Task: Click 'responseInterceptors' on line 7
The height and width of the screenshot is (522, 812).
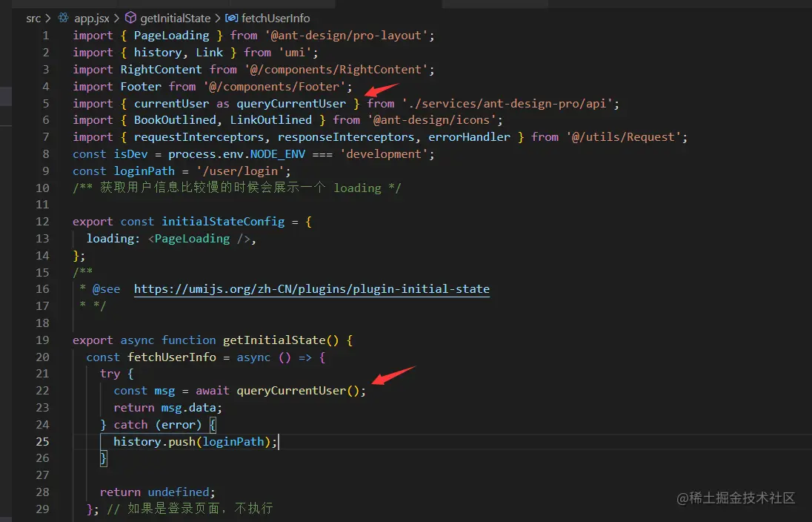Action: coord(346,137)
